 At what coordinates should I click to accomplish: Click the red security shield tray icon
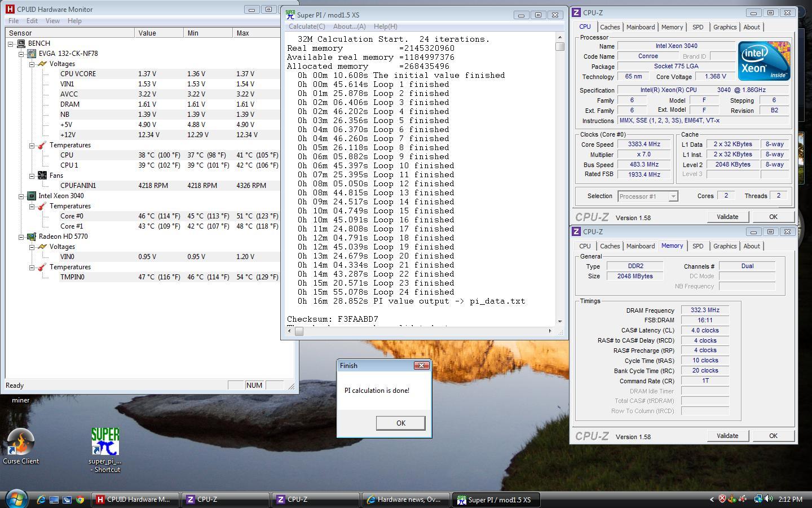(x=722, y=499)
